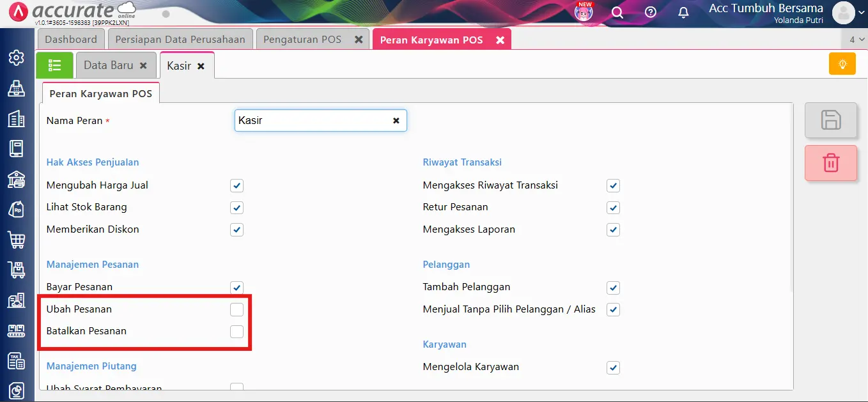The width and height of the screenshot is (868, 402).
Task: Click the Nama Peran input field
Action: pyautogui.click(x=312, y=120)
